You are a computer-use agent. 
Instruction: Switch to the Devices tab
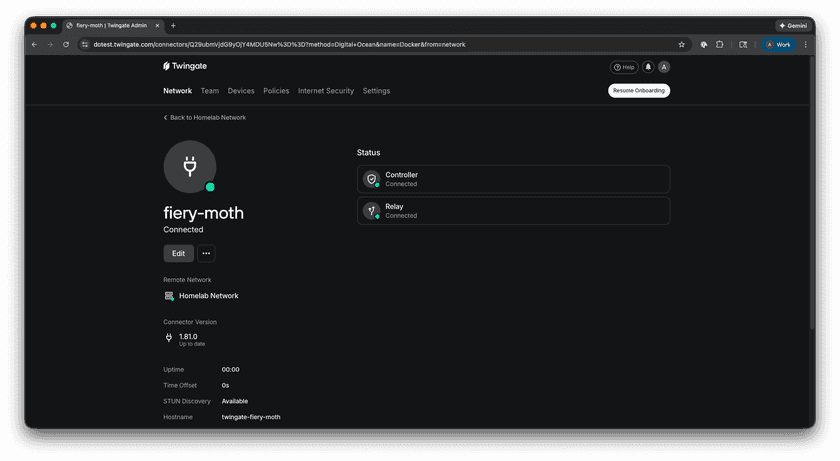coord(241,91)
